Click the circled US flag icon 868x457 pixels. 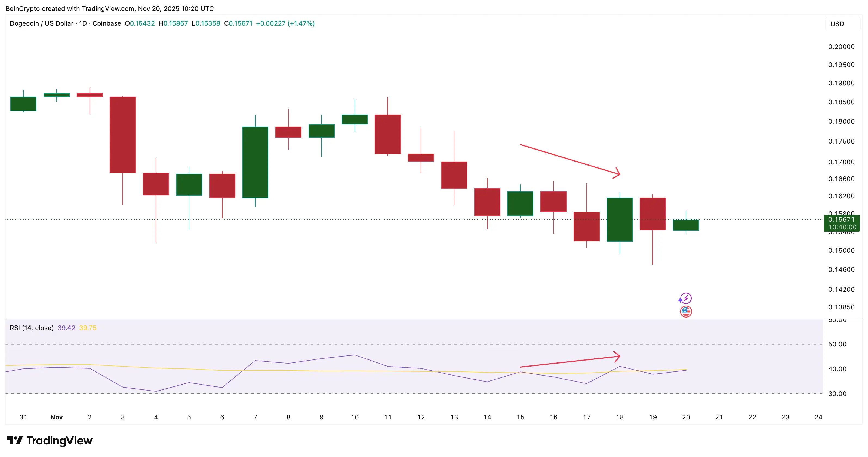click(x=686, y=311)
